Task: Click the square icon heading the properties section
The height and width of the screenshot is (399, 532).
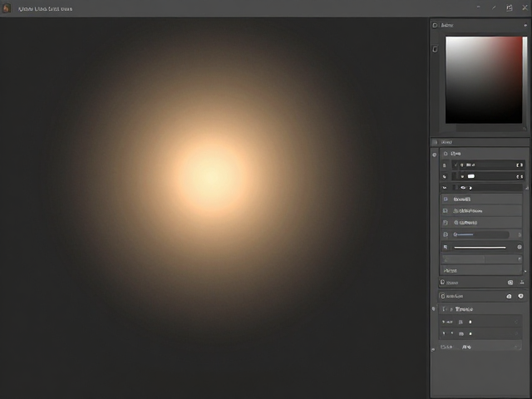Action: 446,153
